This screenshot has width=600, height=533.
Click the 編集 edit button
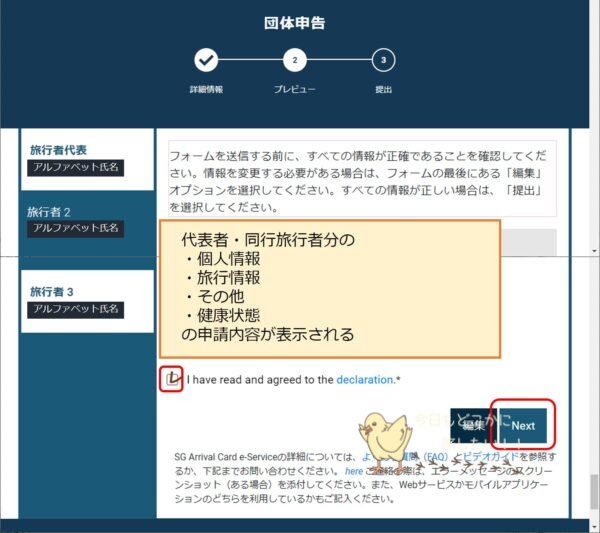[473, 426]
